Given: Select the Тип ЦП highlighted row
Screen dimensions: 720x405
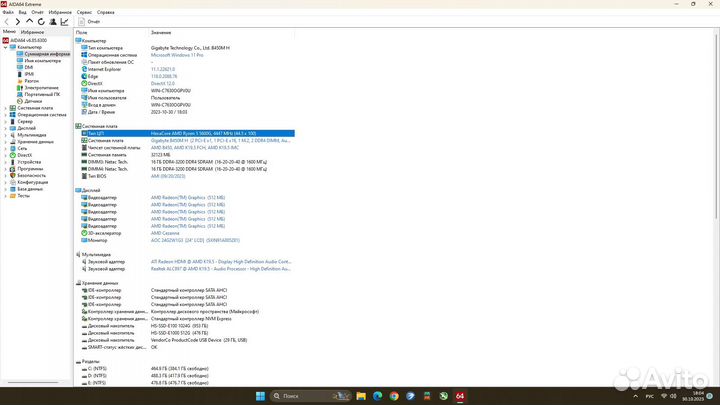Looking at the screenshot, I should coord(200,133).
